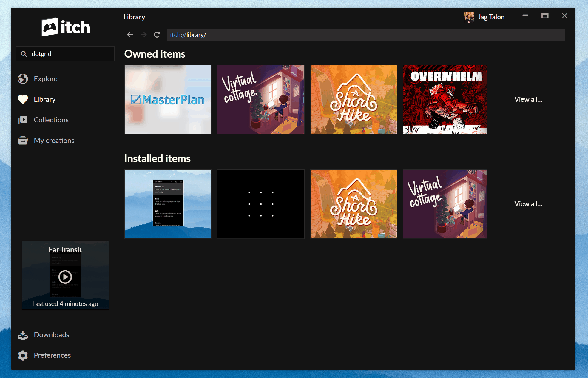Maximize the itch window
588x378 pixels.
pyautogui.click(x=545, y=16)
